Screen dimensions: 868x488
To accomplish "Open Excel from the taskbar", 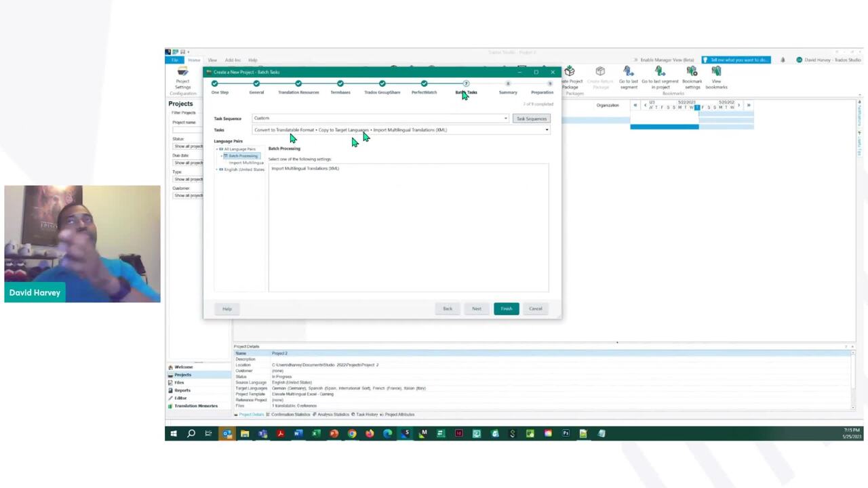I will pyautogui.click(x=316, y=433).
